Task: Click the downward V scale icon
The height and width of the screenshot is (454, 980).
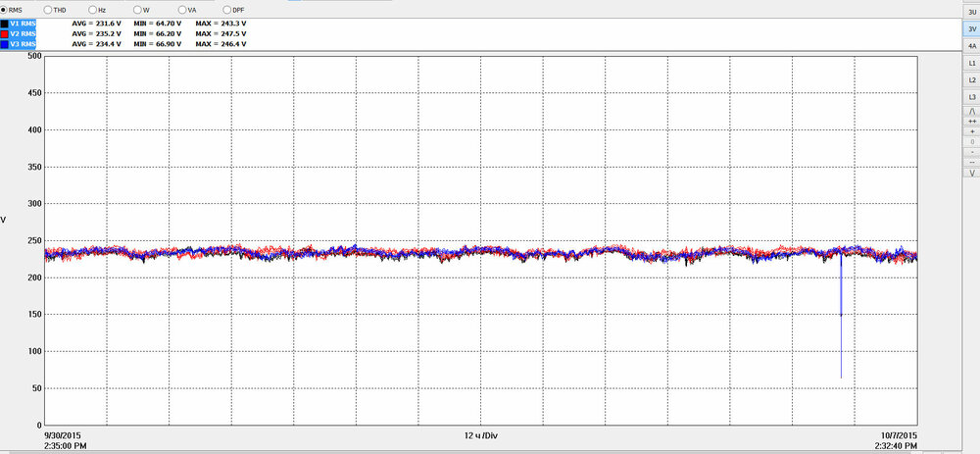Action: click(x=971, y=173)
